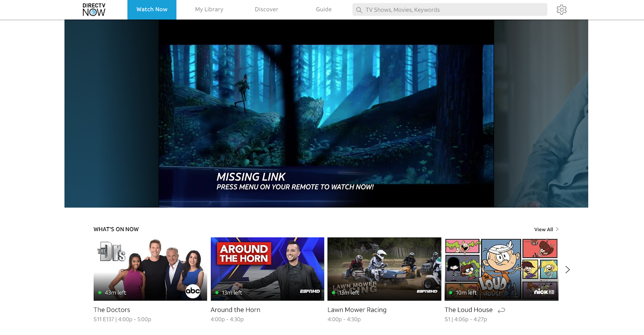Play The Loud House thumbnail
Image resolution: width=644 pixels, height=335 pixels.
coord(502,269)
